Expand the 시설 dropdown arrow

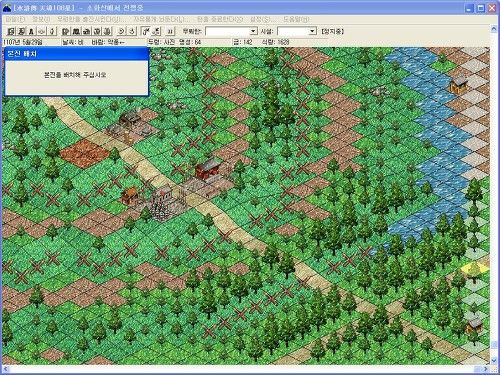[x=312, y=31]
